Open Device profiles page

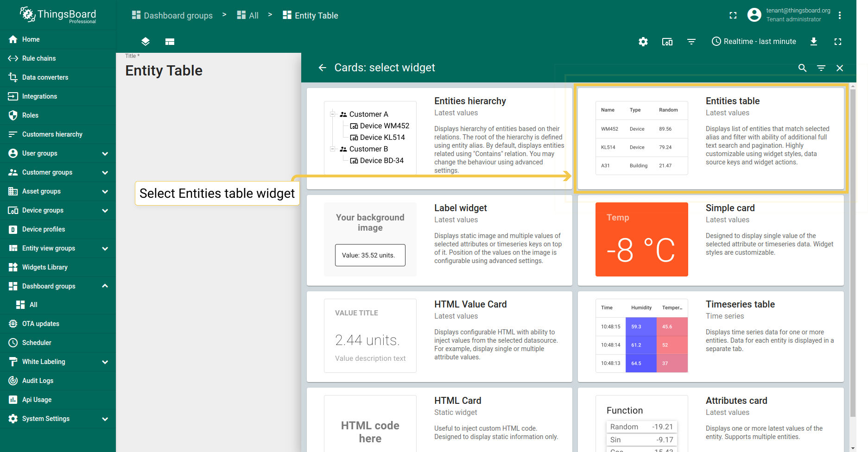(58, 229)
